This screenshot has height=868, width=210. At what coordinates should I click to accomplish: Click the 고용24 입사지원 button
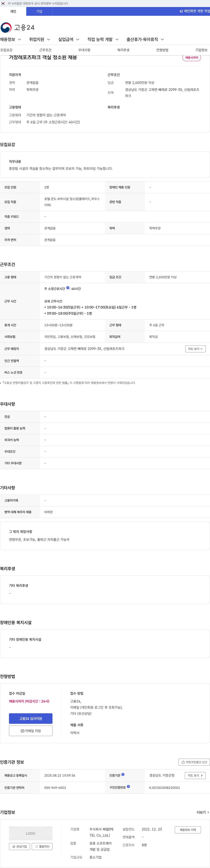31,718
